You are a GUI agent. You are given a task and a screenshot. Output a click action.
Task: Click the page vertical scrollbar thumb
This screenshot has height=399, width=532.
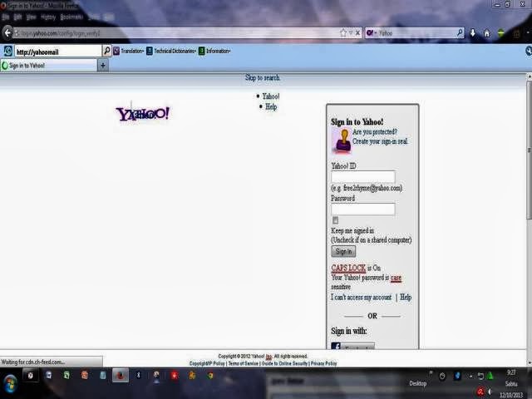[529, 150]
